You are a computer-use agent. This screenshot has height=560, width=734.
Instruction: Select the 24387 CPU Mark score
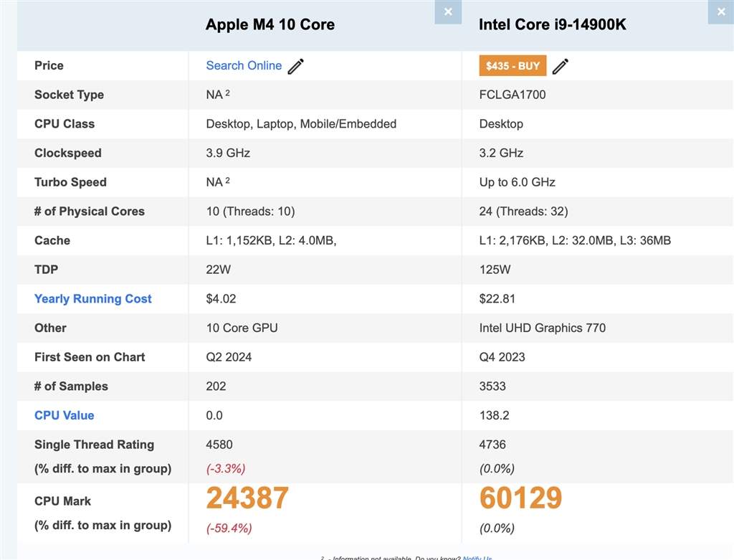click(x=247, y=498)
